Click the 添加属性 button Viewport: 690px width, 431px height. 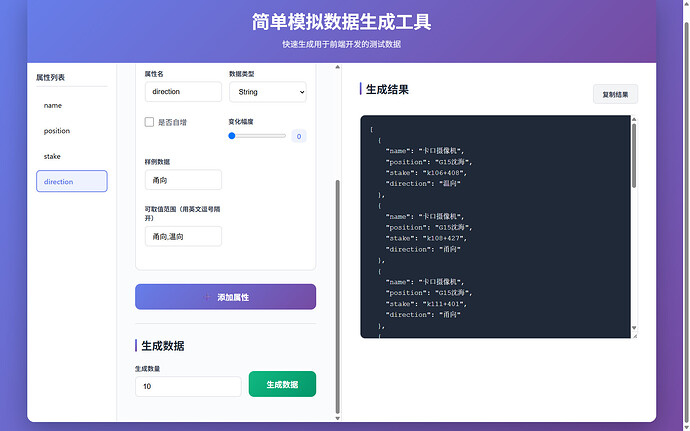click(225, 297)
